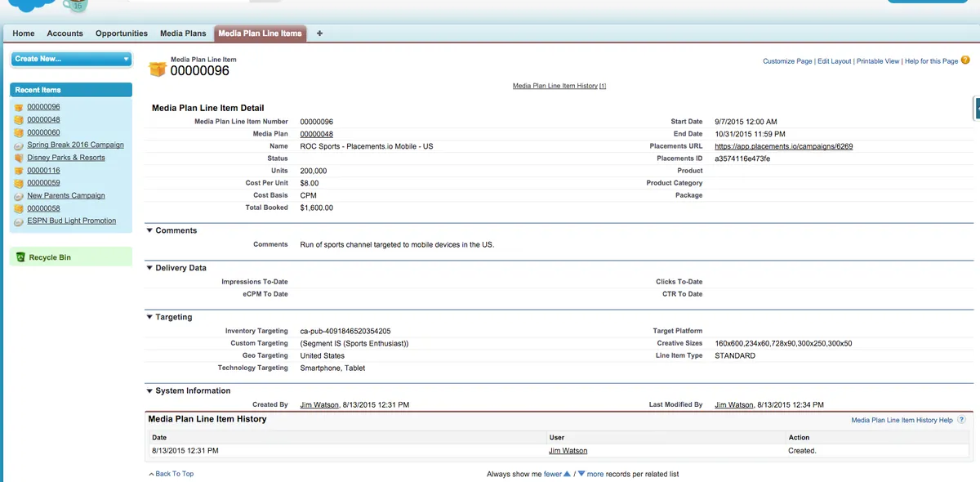Viewport: 980px width, 482px height.
Task: Click the box icon beside 00000059
Action: click(x=19, y=183)
